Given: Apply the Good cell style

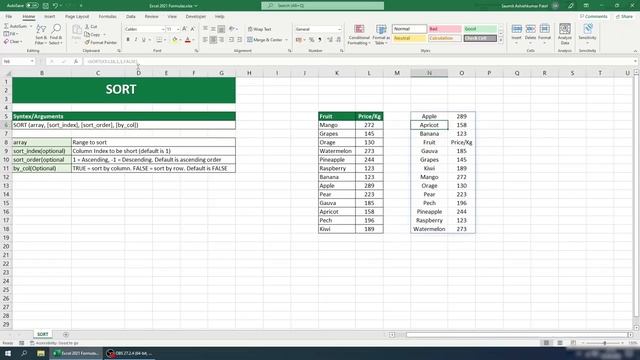Looking at the screenshot, I should (x=480, y=29).
